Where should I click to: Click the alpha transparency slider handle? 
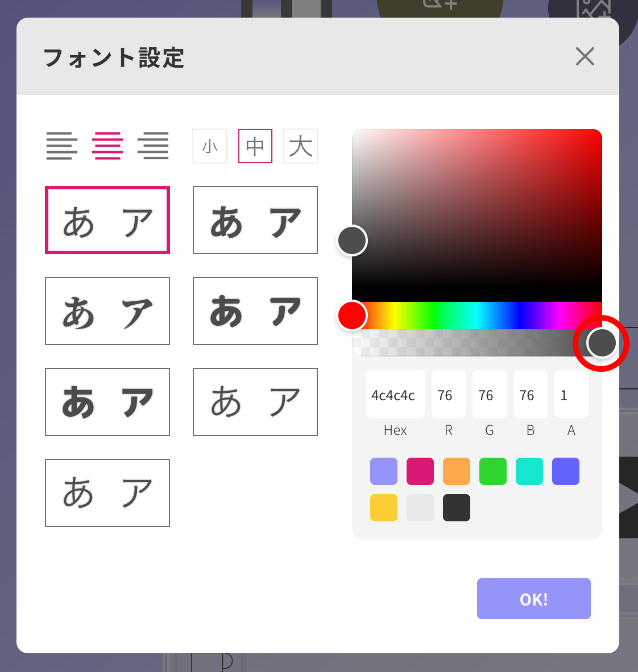tap(602, 343)
